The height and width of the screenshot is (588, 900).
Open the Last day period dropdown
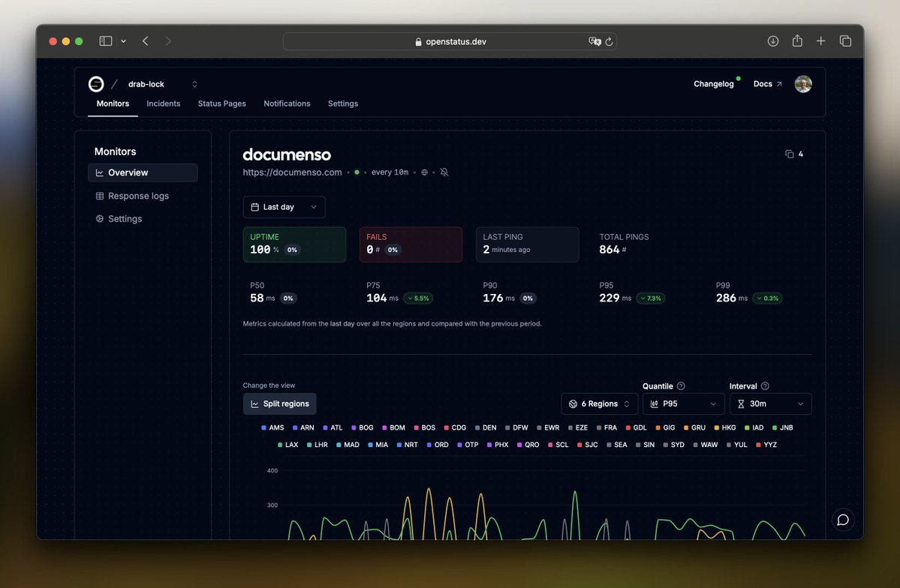click(x=284, y=207)
